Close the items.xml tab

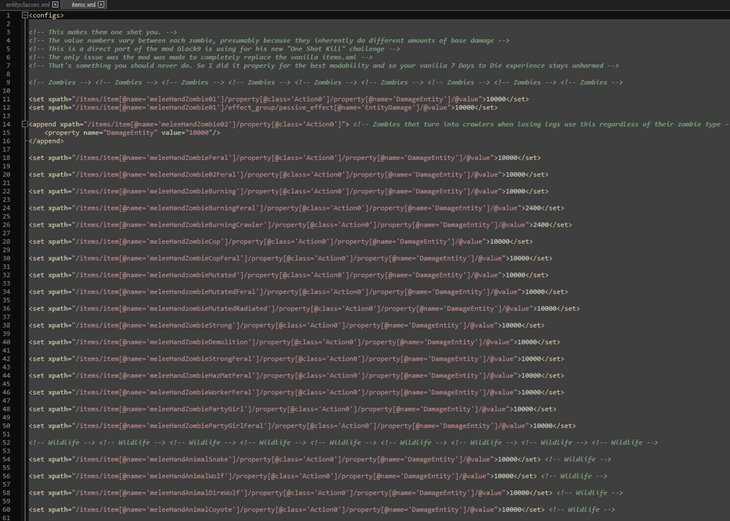pos(103,6)
